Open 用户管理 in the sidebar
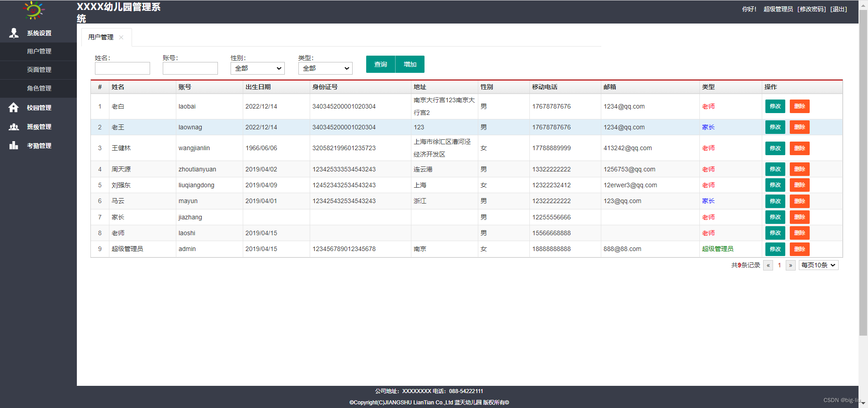 coord(38,52)
